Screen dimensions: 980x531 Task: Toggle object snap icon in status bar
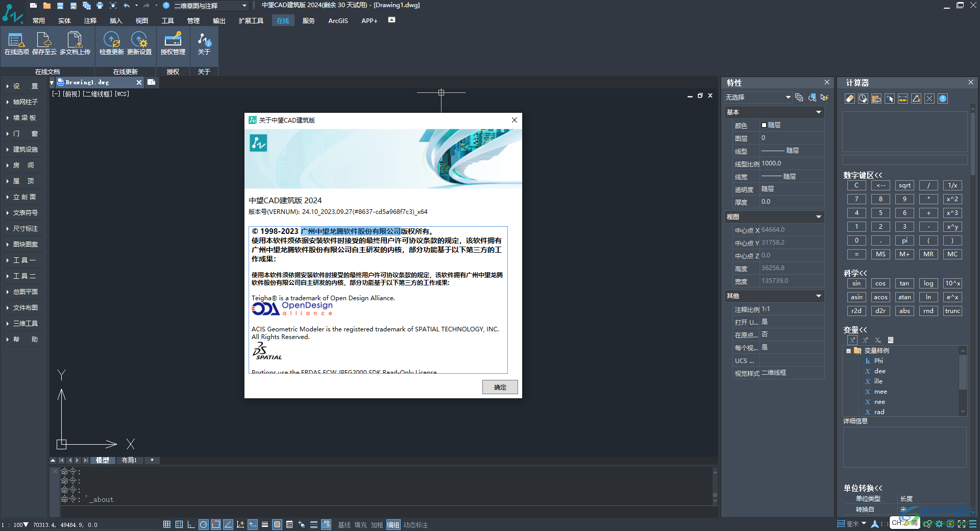216,524
